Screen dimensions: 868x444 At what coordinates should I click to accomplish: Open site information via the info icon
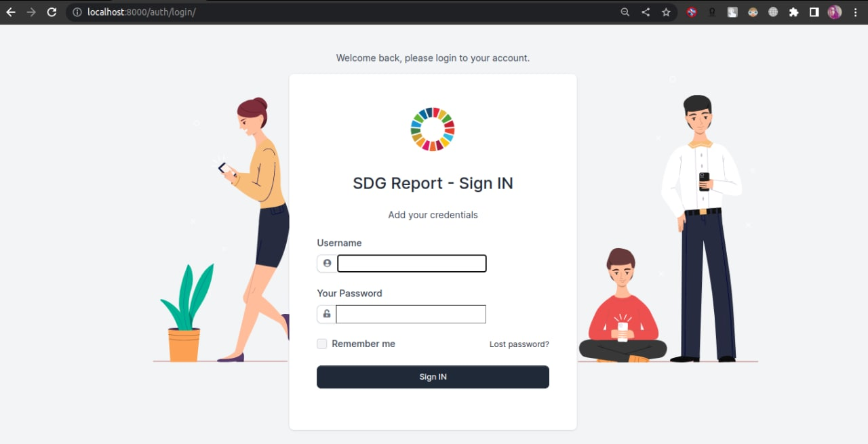click(77, 12)
